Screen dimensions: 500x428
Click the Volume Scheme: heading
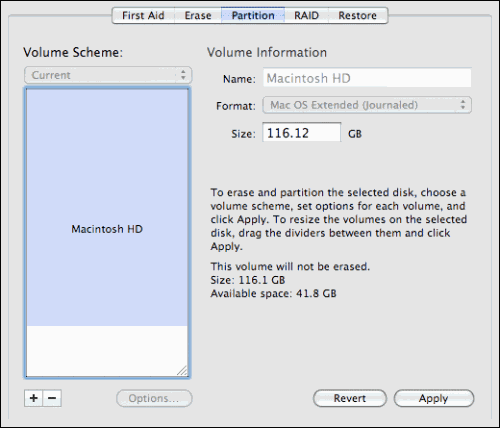pos(73,53)
